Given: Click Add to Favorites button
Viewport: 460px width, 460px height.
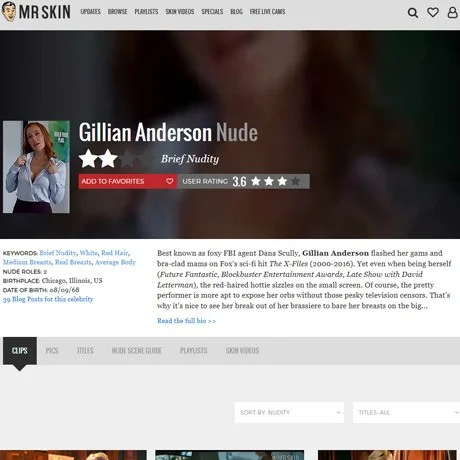Looking at the screenshot, I should (x=128, y=181).
